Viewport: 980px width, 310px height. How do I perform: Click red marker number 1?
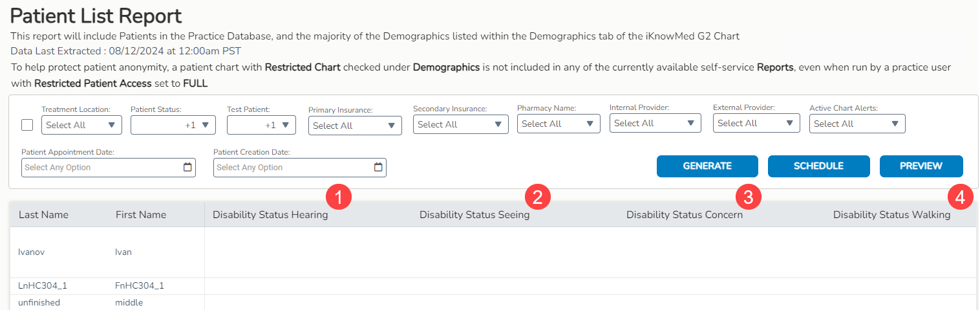(339, 196)
